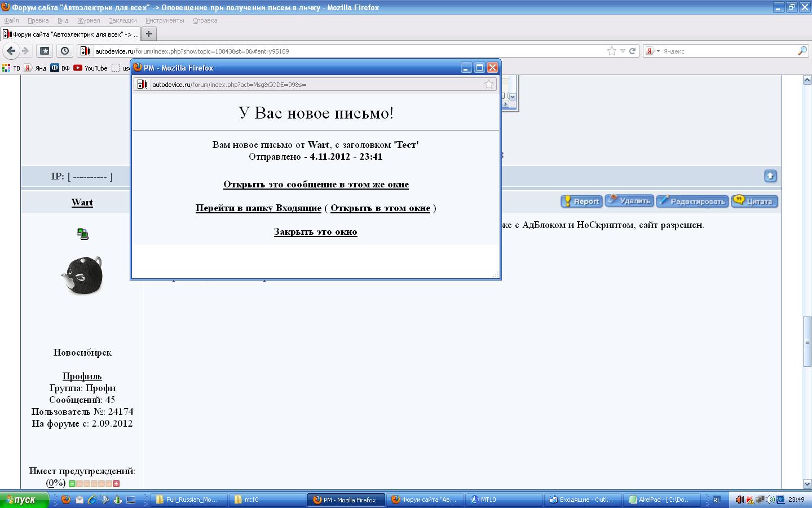The width and height of the screenshot is (812, 508).
Task: Bookmark the main page using the URL star
Action: (x=612, y=51)
